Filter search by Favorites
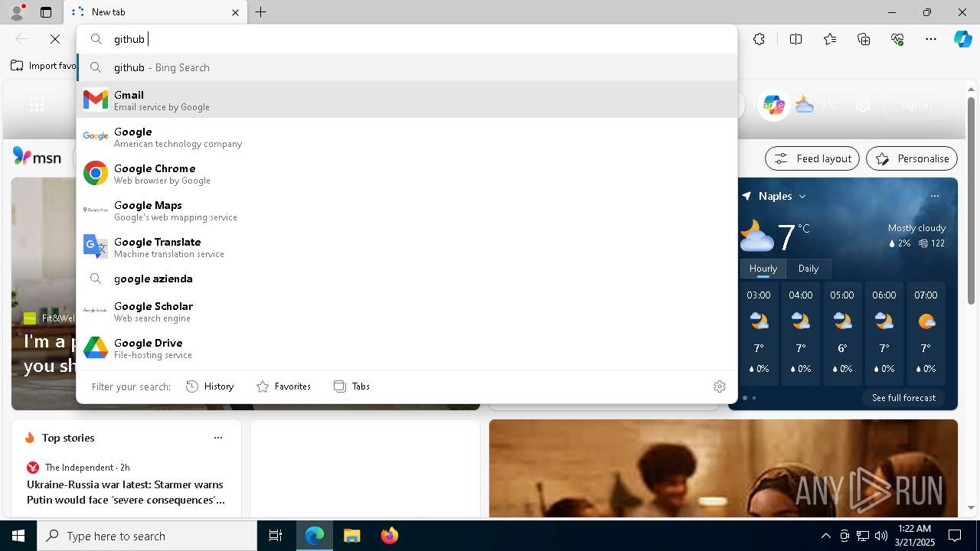The image size is (980, 551). (283, 386)
